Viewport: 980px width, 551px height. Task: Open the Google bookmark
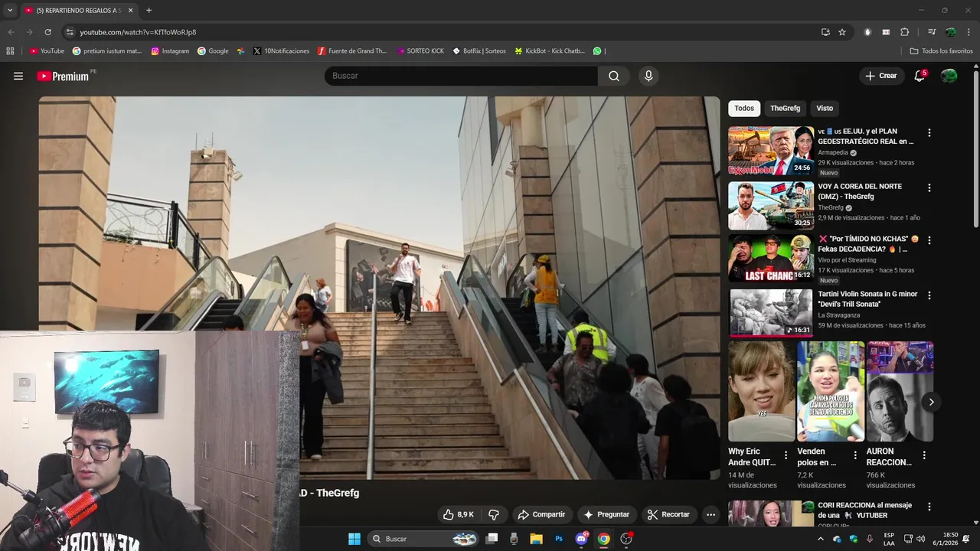(213, 51)
